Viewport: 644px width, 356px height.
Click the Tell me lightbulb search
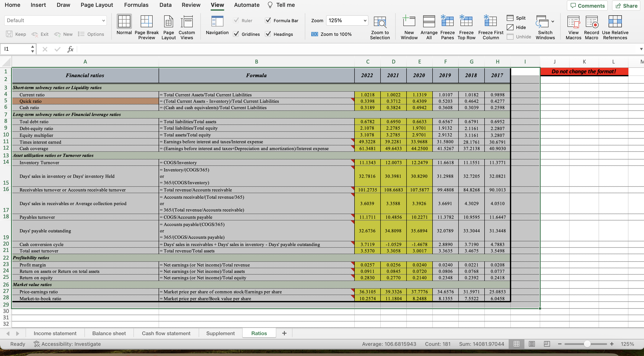pos(281,5)
